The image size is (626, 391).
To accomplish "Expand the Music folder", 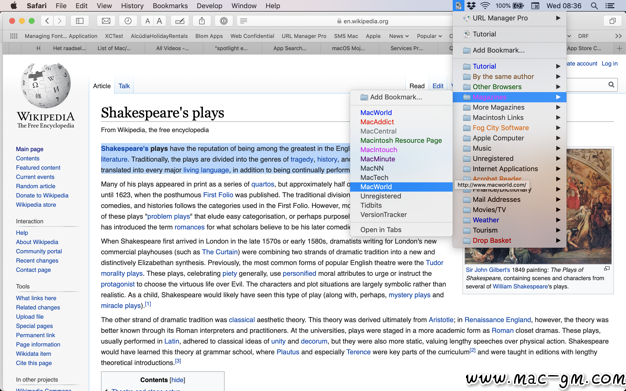I will click(x=509, y=148).
